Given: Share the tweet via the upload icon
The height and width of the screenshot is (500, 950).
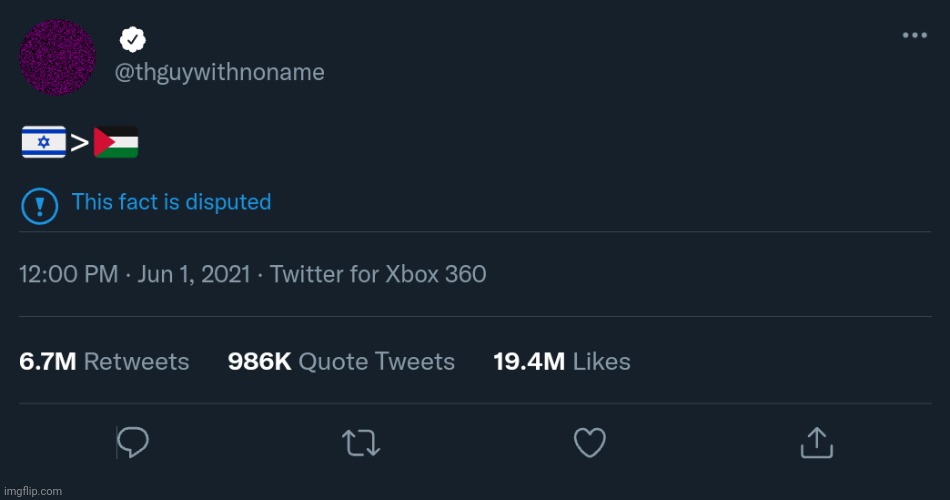Looking at the screenshot, I should point(816,441).
